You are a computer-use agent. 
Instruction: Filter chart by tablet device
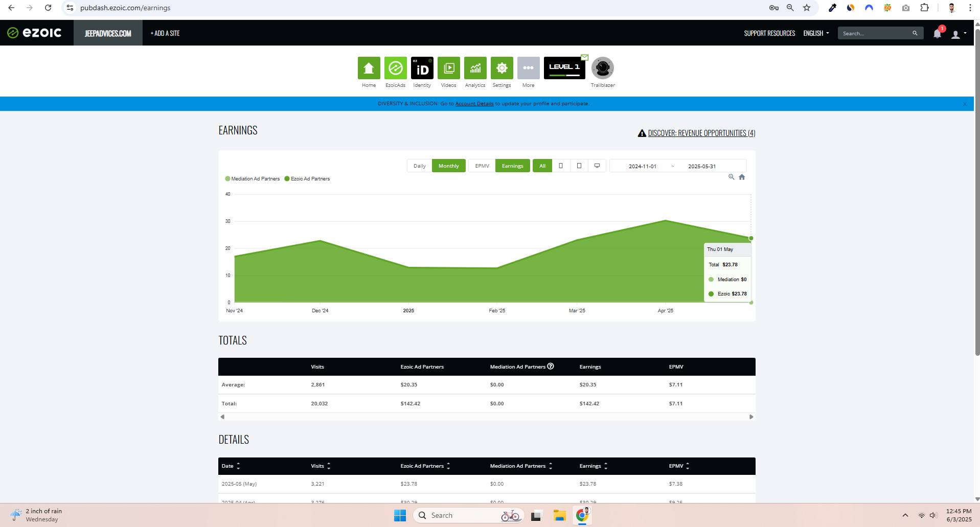point(579,166)
